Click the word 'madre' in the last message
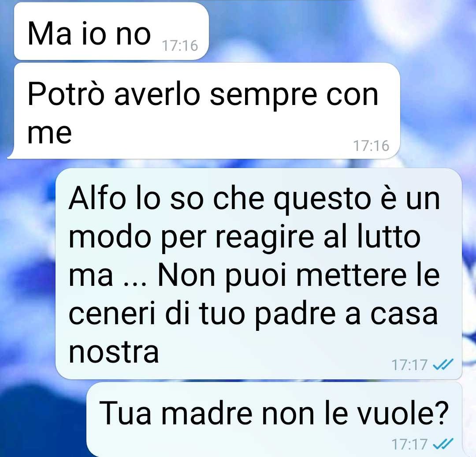Image resolution: width=476 pixels, height=457 pixels. tap(207, 413)
